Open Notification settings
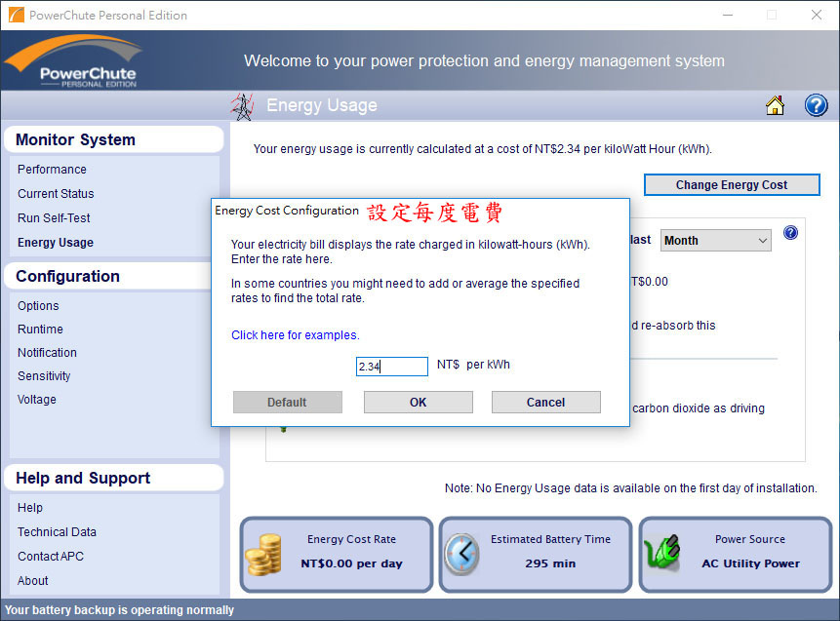 [x=47, y=353]
